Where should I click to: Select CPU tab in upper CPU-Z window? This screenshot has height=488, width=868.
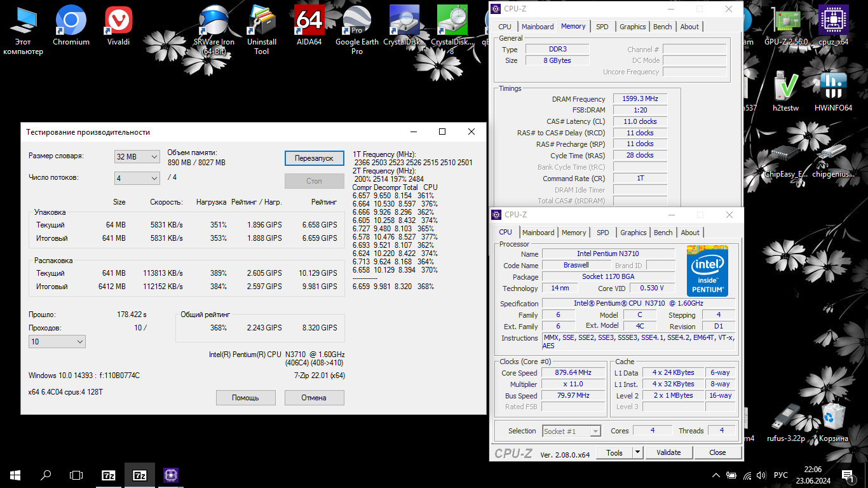click(505, 27)
